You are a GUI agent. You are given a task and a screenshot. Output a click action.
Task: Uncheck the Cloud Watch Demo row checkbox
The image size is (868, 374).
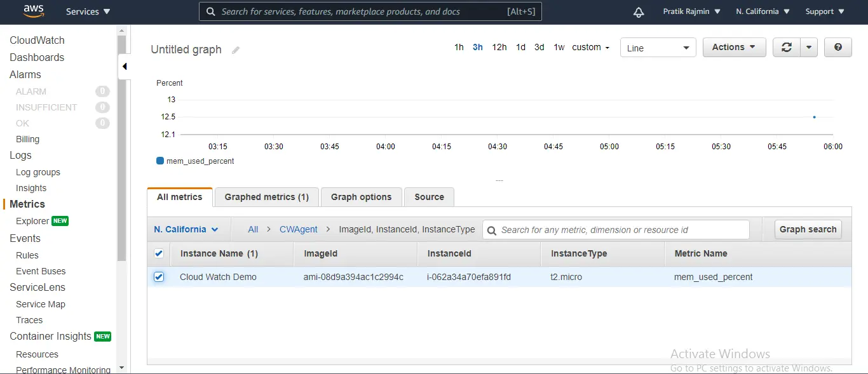click(x=159, y=277)
